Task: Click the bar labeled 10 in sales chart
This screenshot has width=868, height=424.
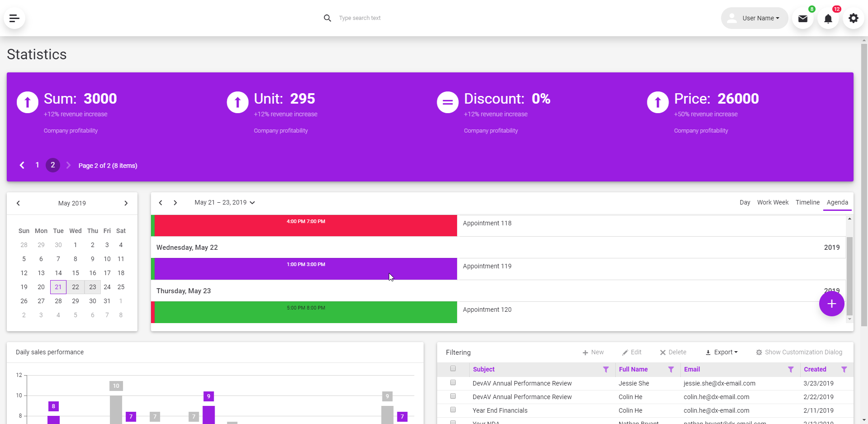Action: (116, 410)
